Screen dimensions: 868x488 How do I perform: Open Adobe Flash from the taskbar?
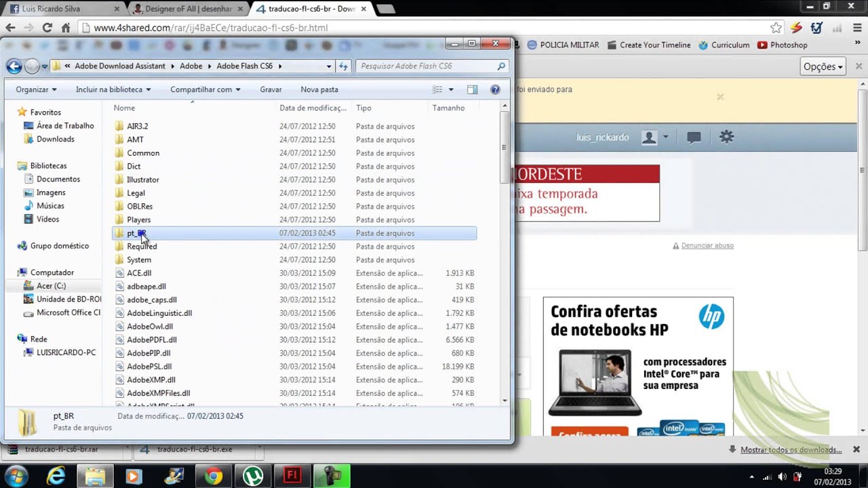coord(292,476)
